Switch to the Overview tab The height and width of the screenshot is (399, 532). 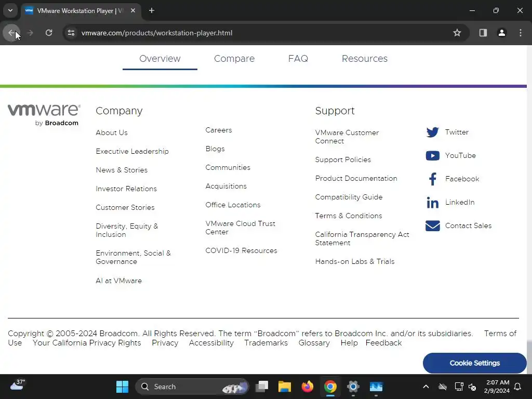click(x=160, y=59)
